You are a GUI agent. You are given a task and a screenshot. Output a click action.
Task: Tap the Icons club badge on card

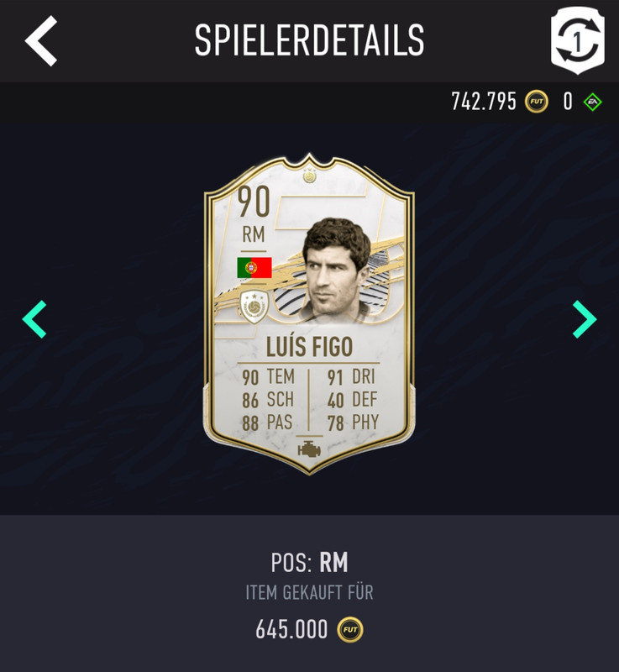click(x=254, y=306)
